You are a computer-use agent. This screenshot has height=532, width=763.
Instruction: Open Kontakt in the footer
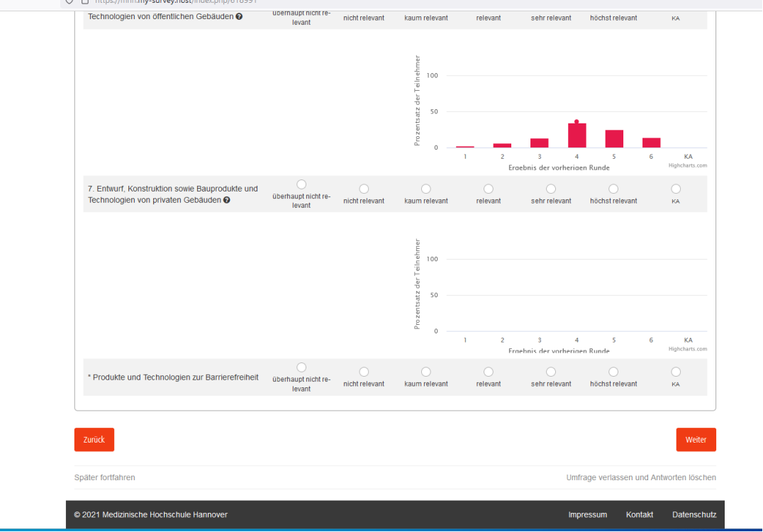pos(639,514)
